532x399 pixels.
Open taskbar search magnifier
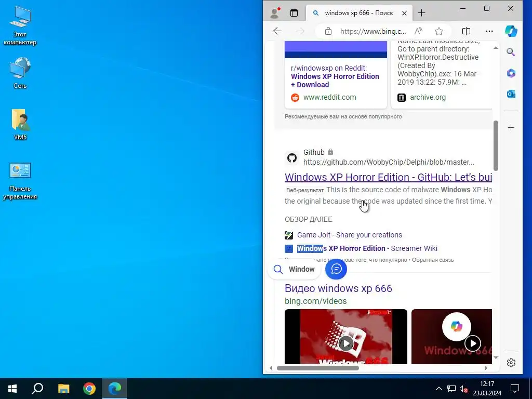click(x=37, y=389)
